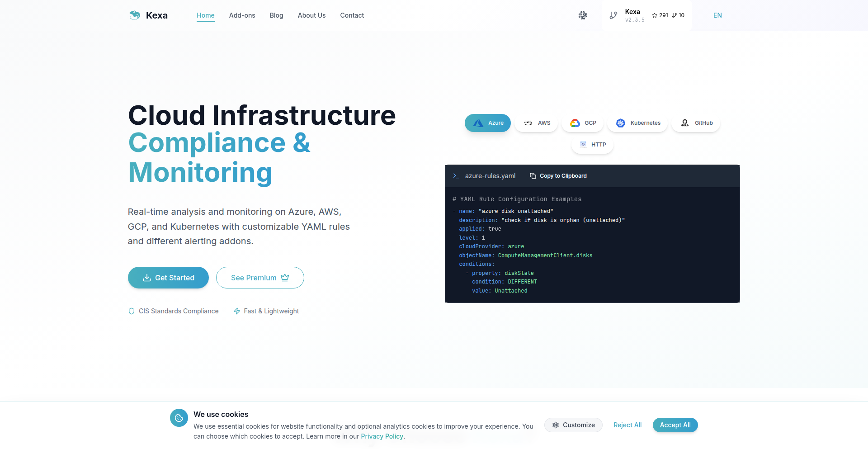
Task: Accept all cookies
Action: click(x=675, y=425)
